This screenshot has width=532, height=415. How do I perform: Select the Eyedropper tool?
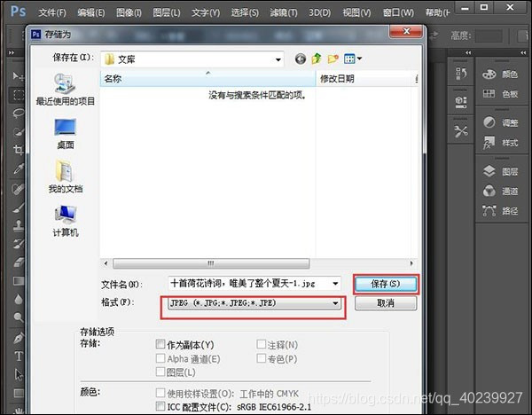coord(19,168)
